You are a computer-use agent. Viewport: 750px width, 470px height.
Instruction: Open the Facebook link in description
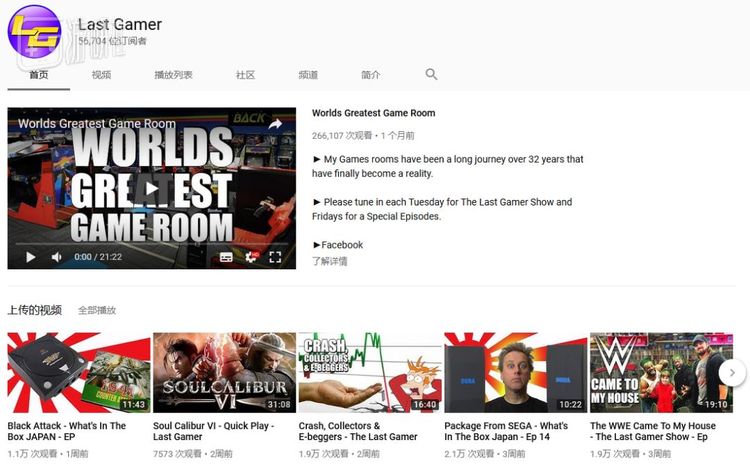pos(341,245)
